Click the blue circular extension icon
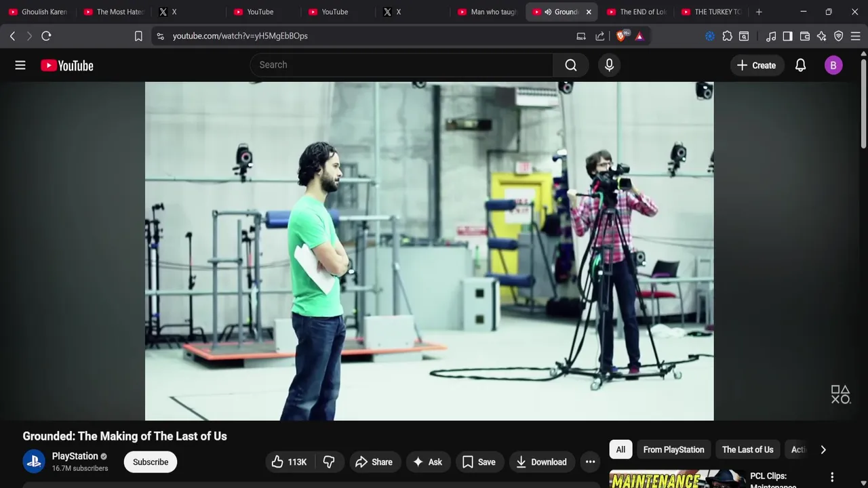This screenshot has width=868, height=488. click(710, 36)
